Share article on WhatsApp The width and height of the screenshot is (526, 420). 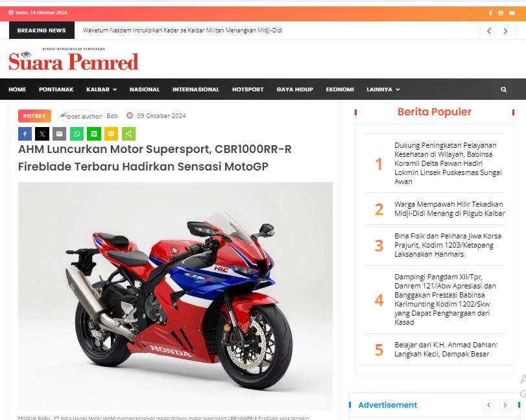point(77,134)
